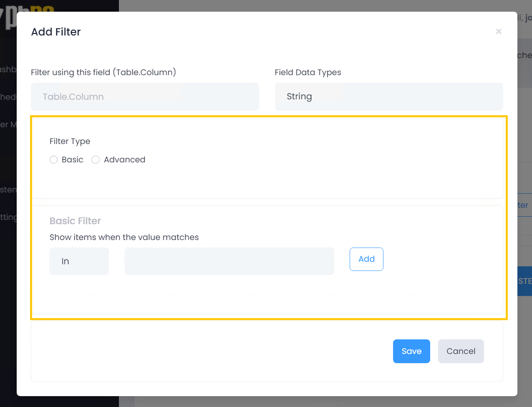532x407 pixels.
Task: Select the Advanced filter type option
Action: (96, 159)
